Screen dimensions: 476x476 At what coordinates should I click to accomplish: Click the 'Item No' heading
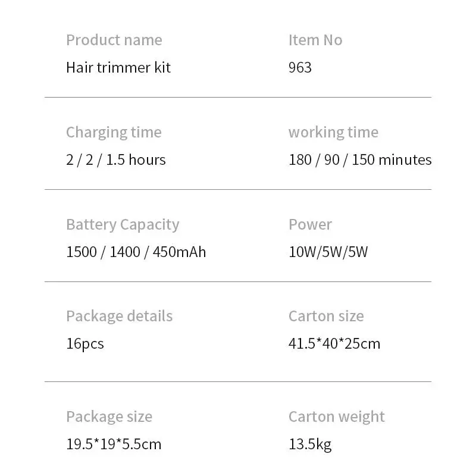[315, 40]
